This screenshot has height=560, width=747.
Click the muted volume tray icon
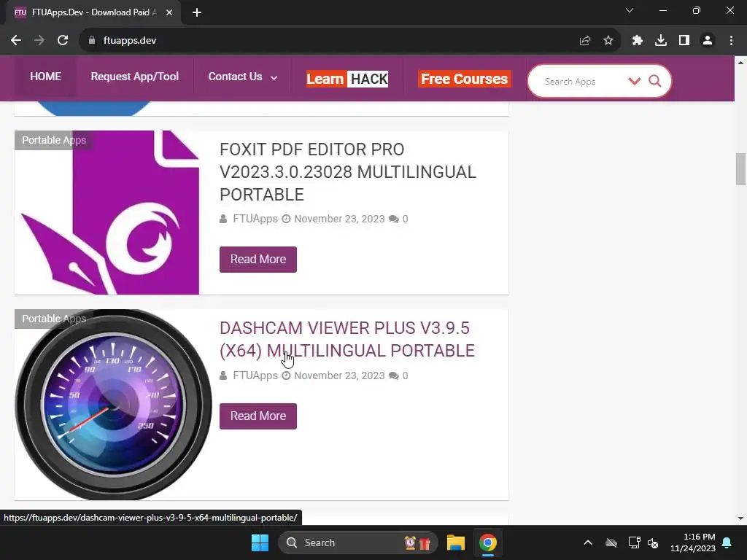[653, 542]
